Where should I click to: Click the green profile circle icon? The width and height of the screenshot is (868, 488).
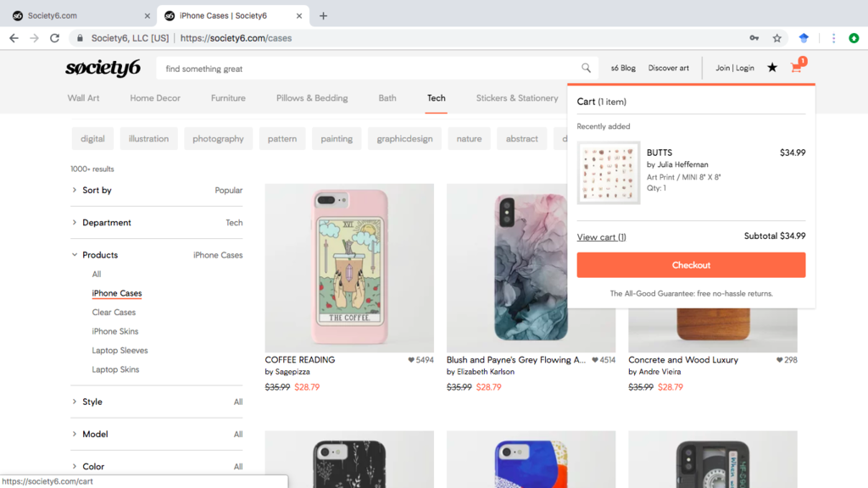854,38
